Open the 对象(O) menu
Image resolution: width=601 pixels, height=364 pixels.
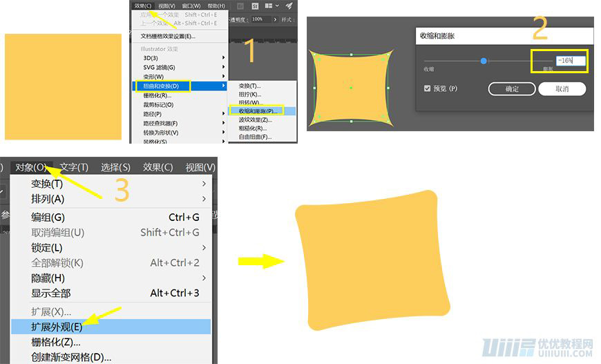click(32, 167)
